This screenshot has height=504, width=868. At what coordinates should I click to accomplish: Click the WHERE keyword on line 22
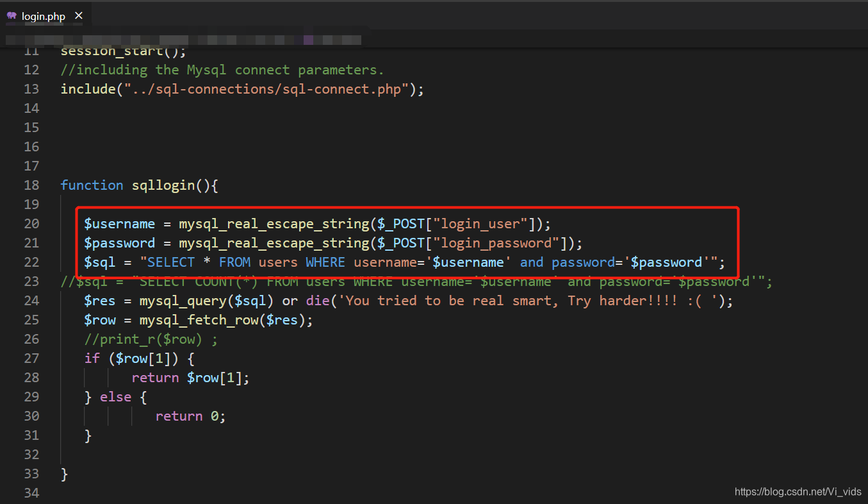325,262
